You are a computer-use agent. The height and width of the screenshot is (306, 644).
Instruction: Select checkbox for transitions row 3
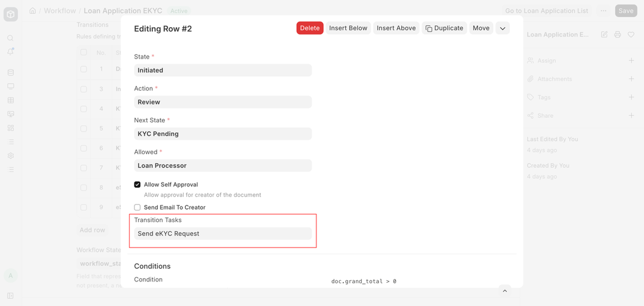[x=84, y=89]
